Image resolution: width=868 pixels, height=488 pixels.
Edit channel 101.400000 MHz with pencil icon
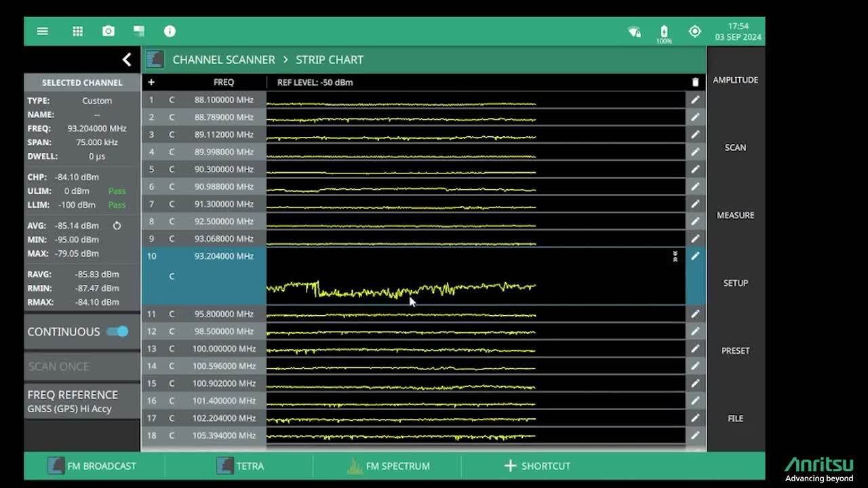point(695,401)
